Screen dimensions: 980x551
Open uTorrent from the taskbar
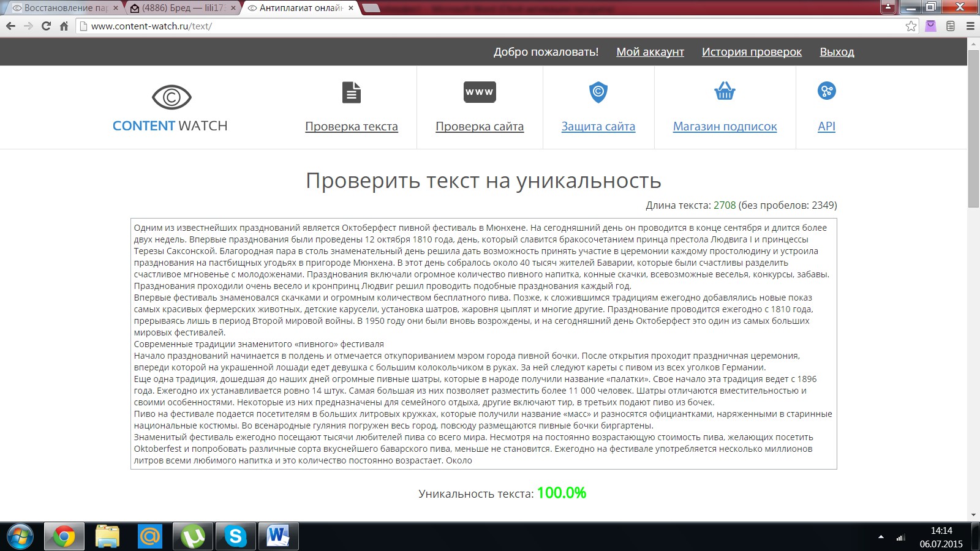point(193,537)
